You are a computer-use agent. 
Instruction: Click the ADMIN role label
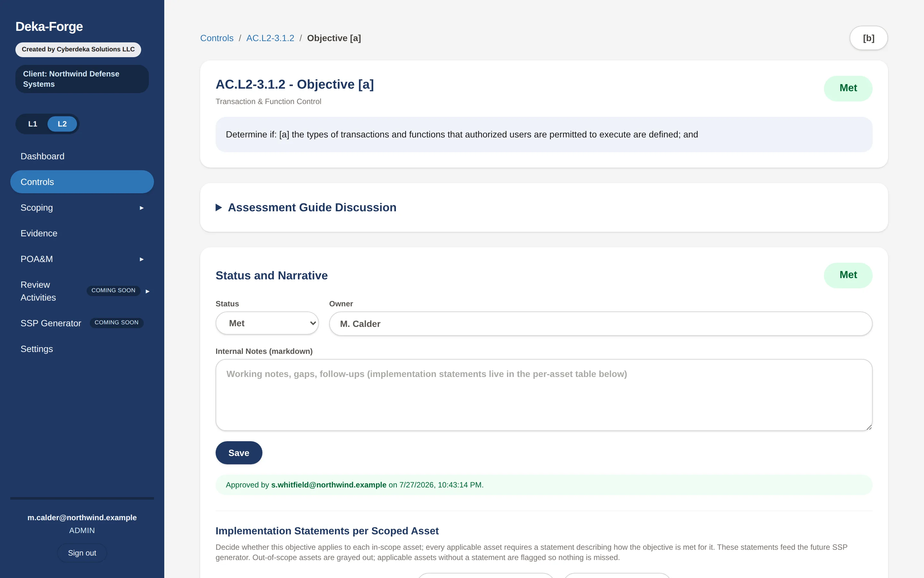82,530
